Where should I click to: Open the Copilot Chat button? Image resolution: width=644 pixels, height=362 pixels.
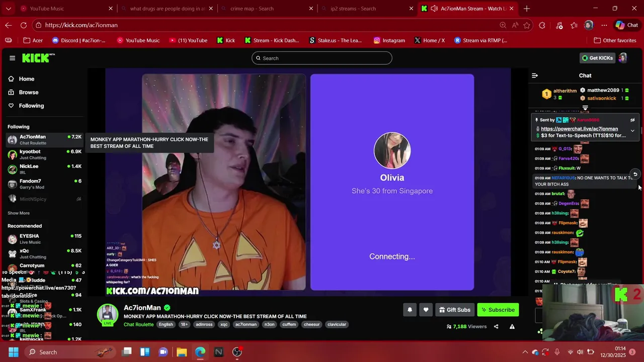(627, 25)
